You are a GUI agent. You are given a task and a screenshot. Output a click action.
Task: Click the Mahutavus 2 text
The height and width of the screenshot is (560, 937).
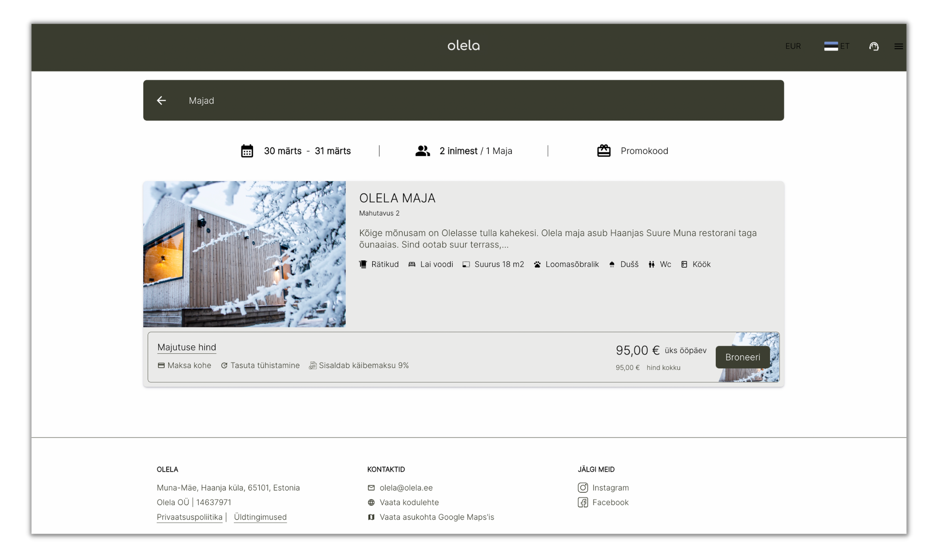coord(379,213)
